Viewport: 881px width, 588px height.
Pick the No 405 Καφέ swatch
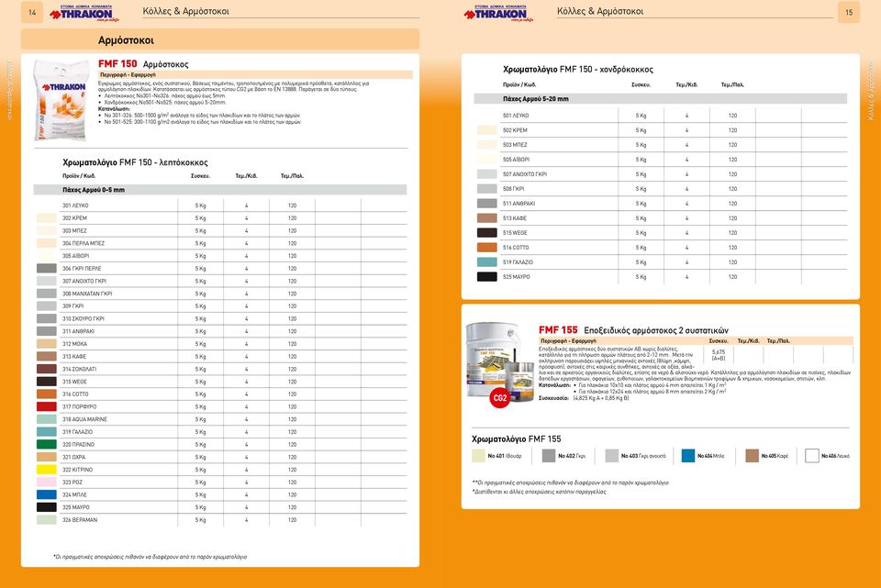753,456
